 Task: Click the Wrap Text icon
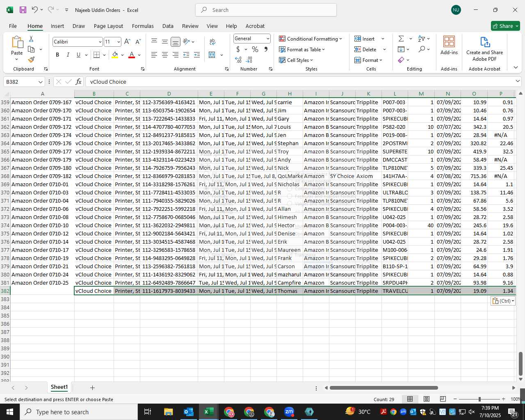pyautogui.click(x=212, y=41)
